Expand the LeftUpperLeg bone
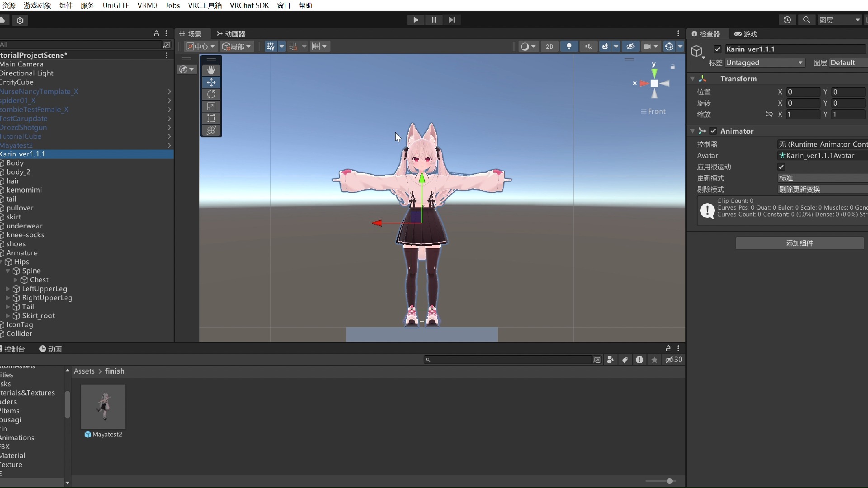The width and height of the screenshot is (868, 488). pos(8,289)
